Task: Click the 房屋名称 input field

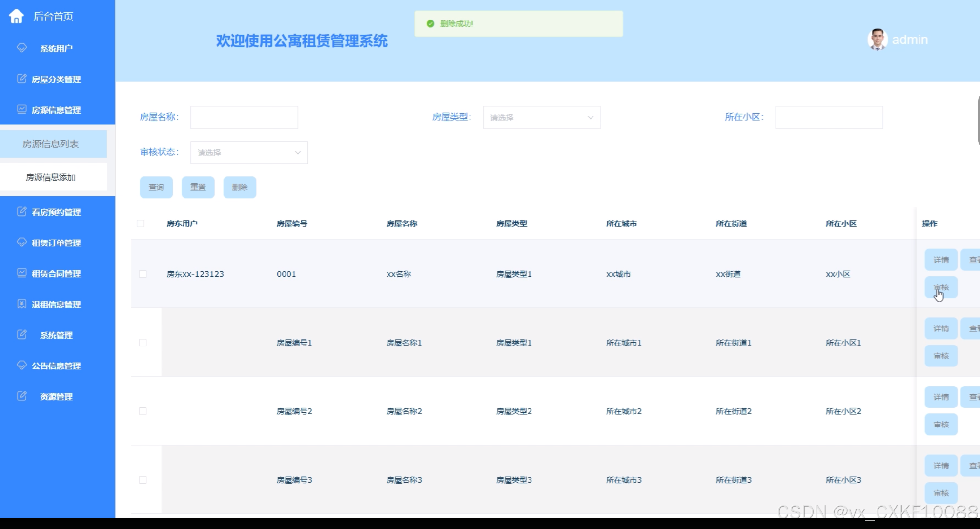Action: point(244,118)
